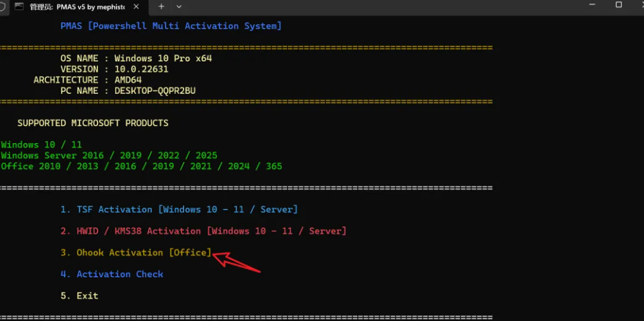Click the Exit option in the menu

(79, 296)
